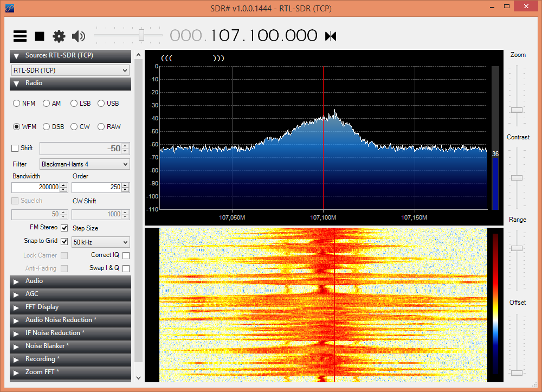Click the Stop button to halt reception
The image size is (542, 392).
pos(39,36)
